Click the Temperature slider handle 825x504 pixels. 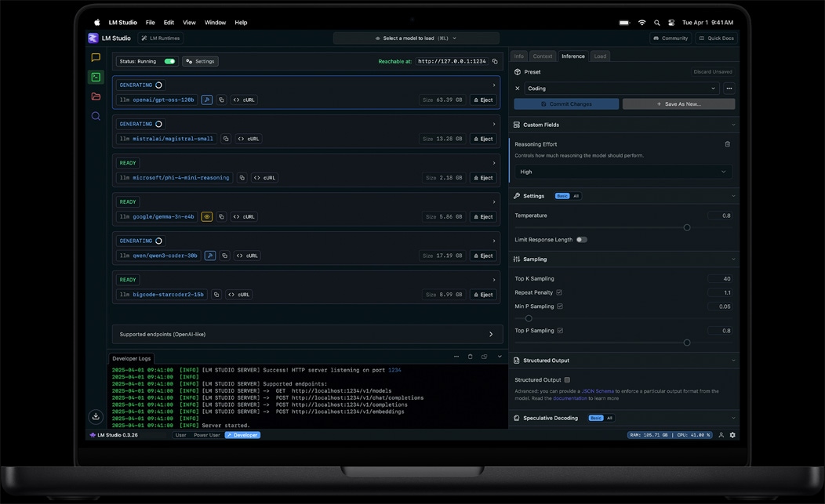(x=687, y=227)
